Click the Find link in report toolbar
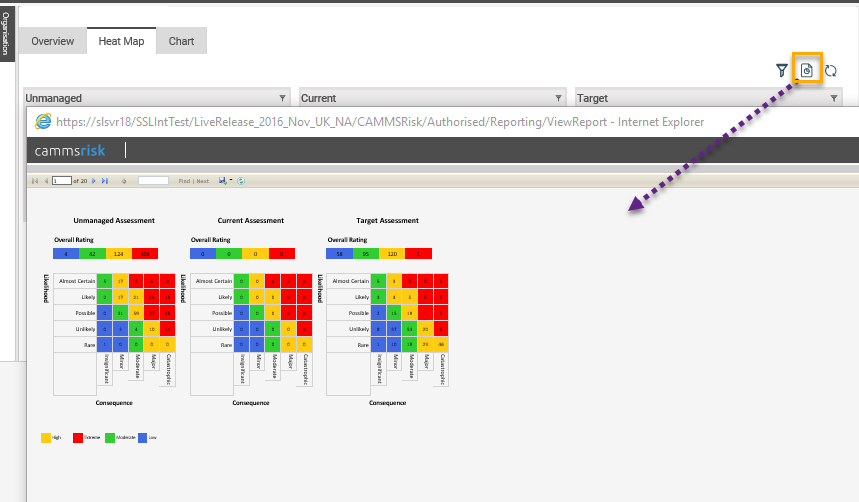The height and width of the screenshot is (502, 859). [183, 181]
